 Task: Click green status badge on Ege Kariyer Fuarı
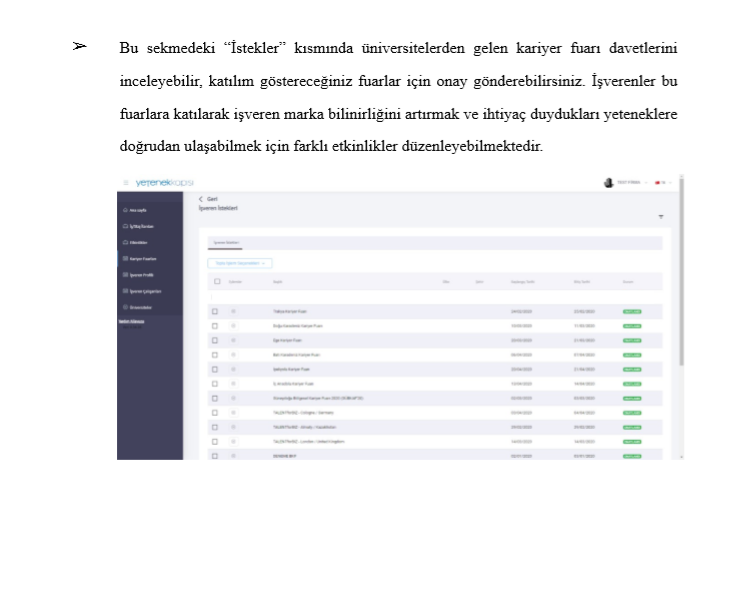click(632, 340)
